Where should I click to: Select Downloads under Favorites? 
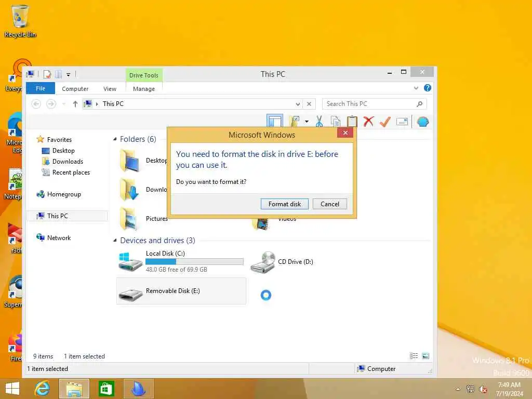point(68,161)
